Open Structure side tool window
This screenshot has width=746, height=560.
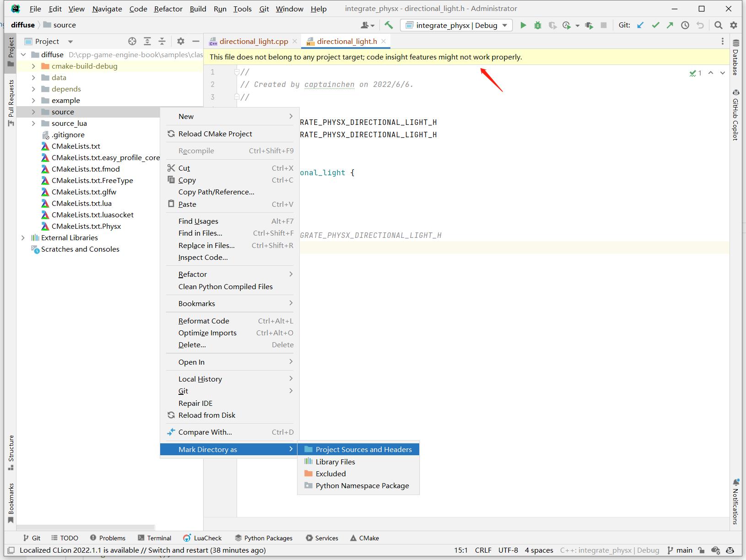click(x=11, y=452)
